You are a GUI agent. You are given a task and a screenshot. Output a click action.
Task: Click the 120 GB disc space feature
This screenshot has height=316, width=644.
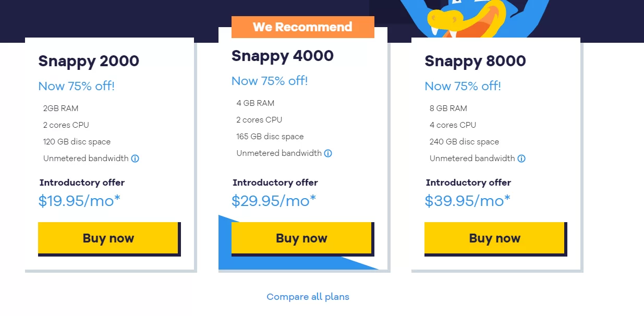pyautogui.click(x=77, y=142)
